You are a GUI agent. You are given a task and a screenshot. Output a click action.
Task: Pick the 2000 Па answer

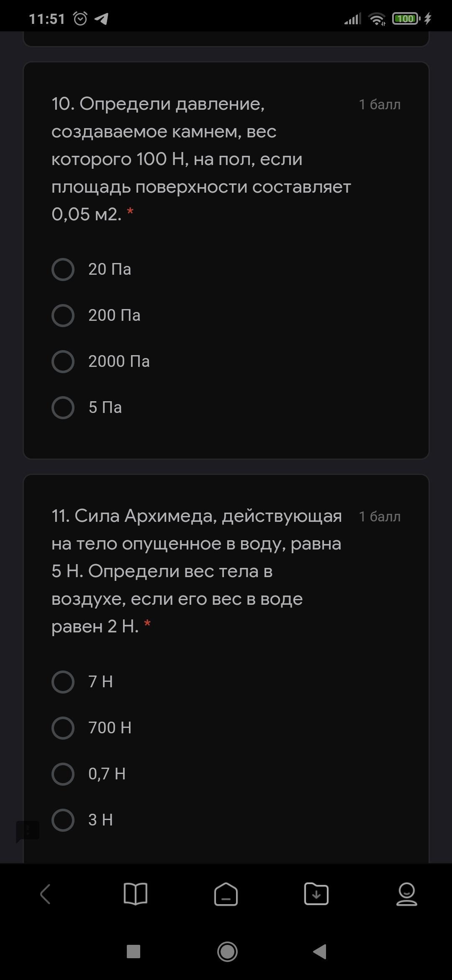tap(63, 361)
